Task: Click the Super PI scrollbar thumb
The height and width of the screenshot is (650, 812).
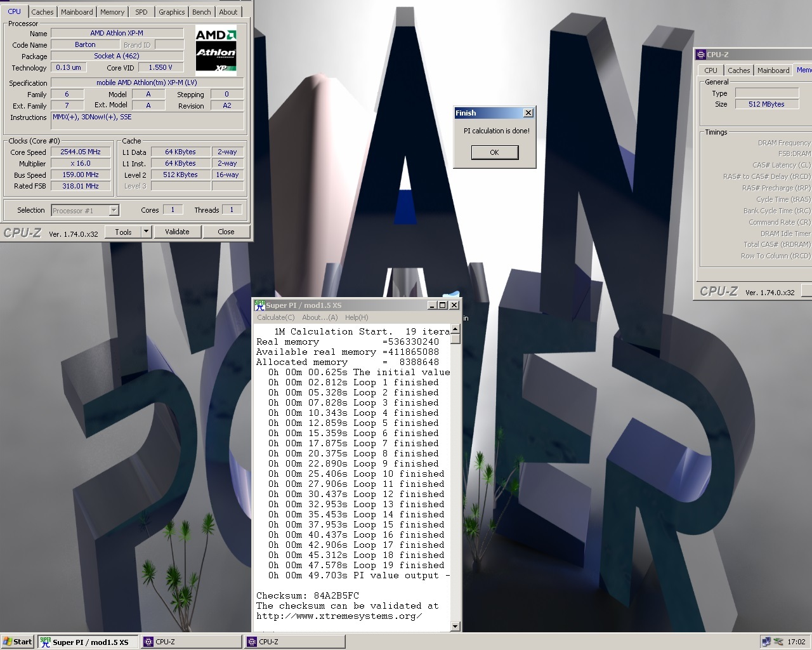Action: point(455,339)
